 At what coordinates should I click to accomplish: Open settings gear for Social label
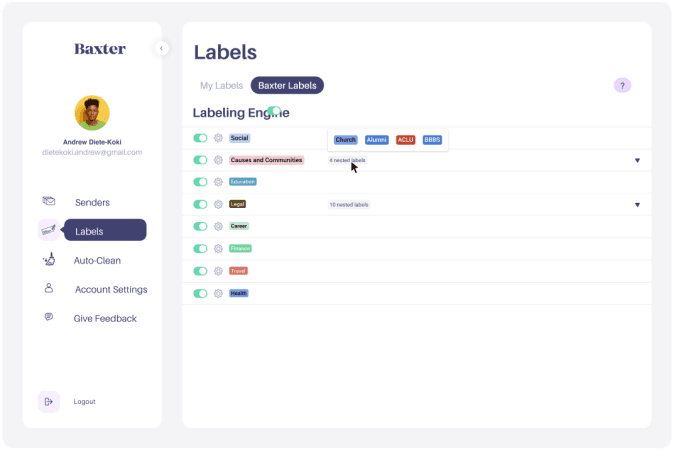click(218, 138)
